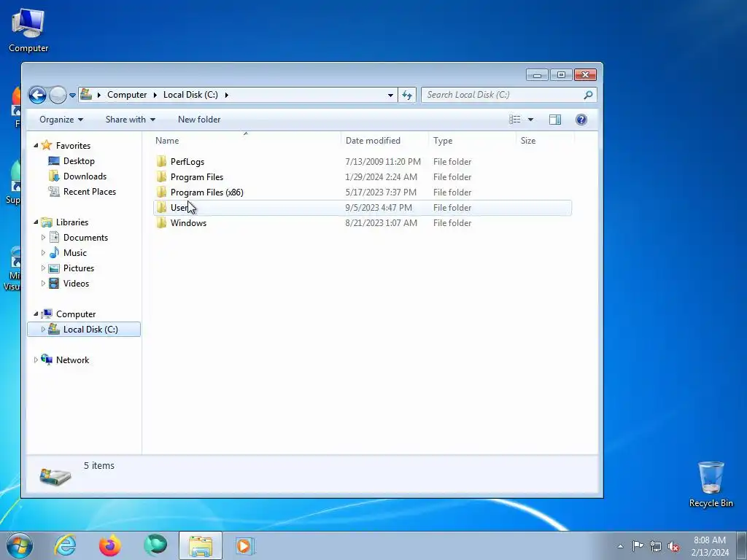This screenshot has height=560, width=747.
Task: Click the Change your view icon
Action: coord(514,120)
